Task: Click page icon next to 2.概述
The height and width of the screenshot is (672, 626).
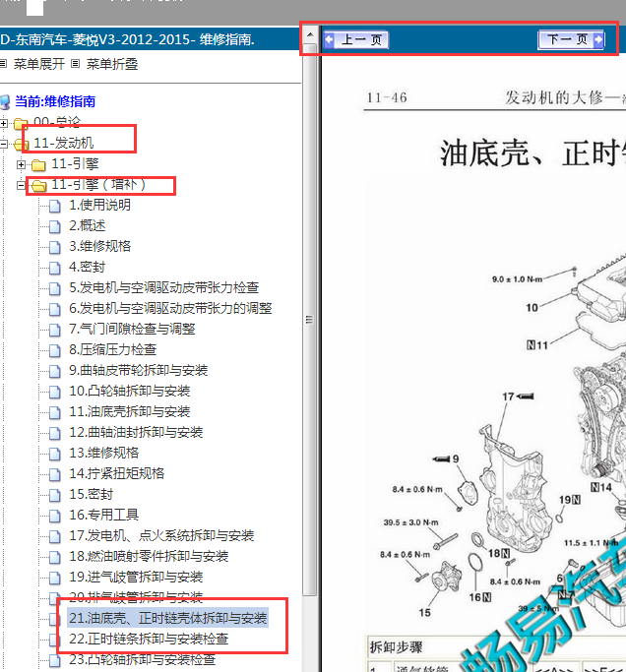Action: coord(55,226)
